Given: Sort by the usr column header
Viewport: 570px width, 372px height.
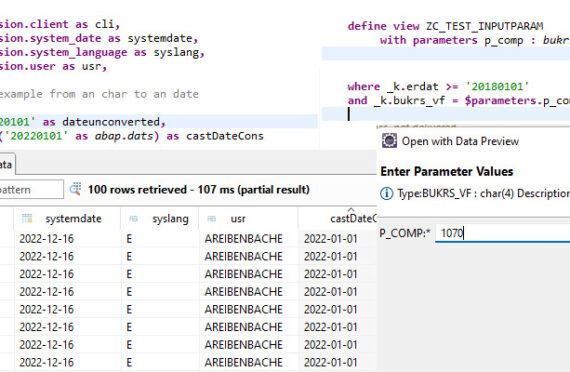Looking at the screenshot, I should 248,219.
